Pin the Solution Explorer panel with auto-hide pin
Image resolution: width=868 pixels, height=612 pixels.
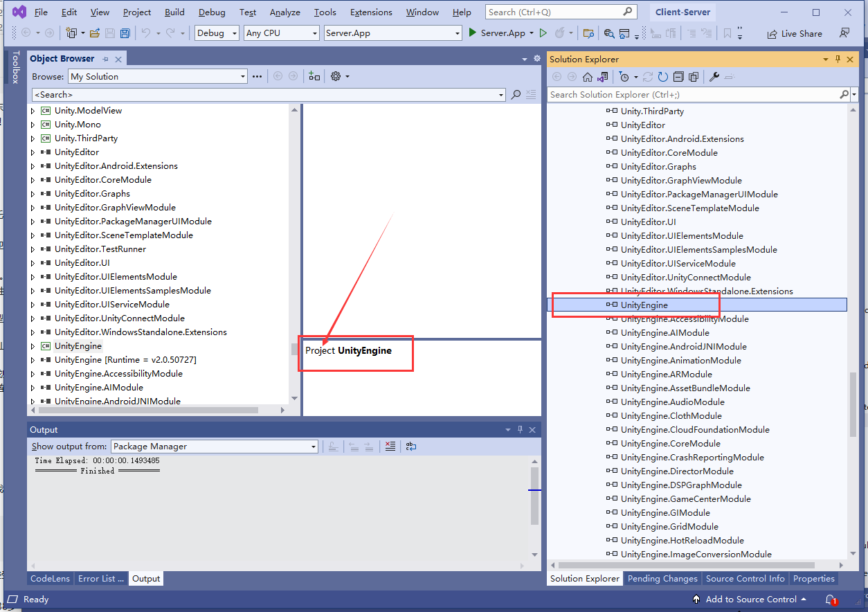(838, 60)
